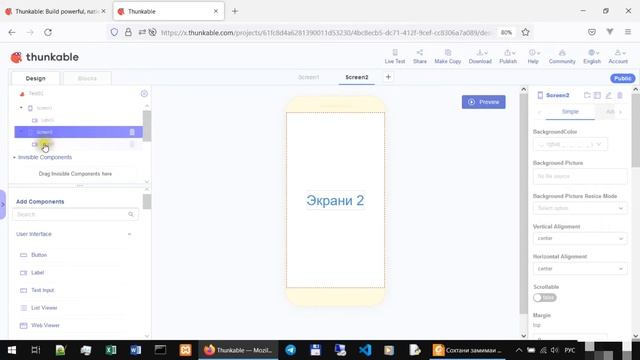Collapse the Invisible Components section
Viewport: 640px width, 360px height.
click(14, 157)
